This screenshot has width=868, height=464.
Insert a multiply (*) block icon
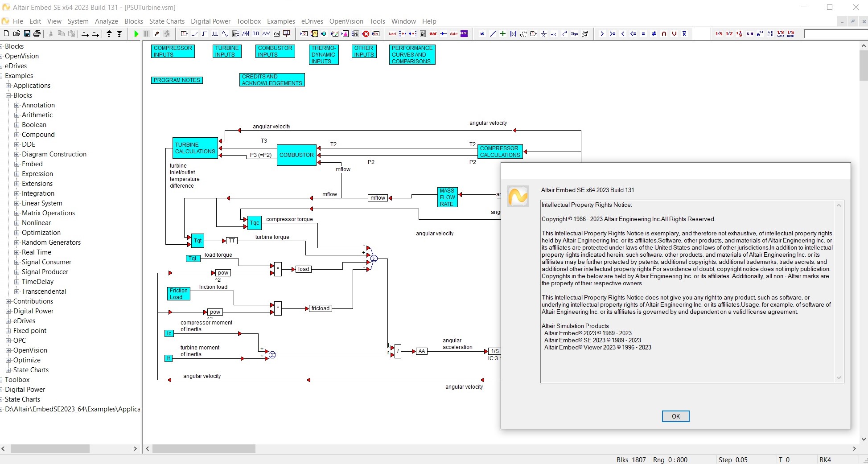point(482,33)
